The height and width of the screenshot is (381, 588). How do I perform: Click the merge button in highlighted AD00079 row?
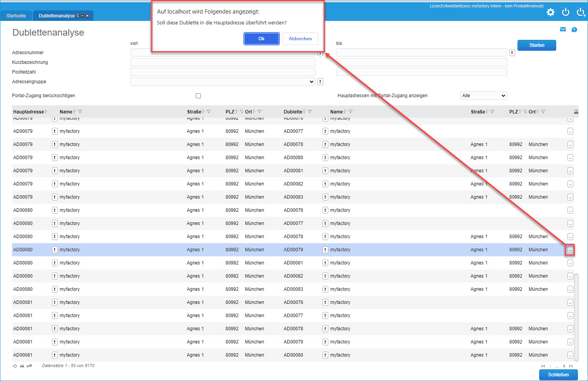tap(570, 250)
